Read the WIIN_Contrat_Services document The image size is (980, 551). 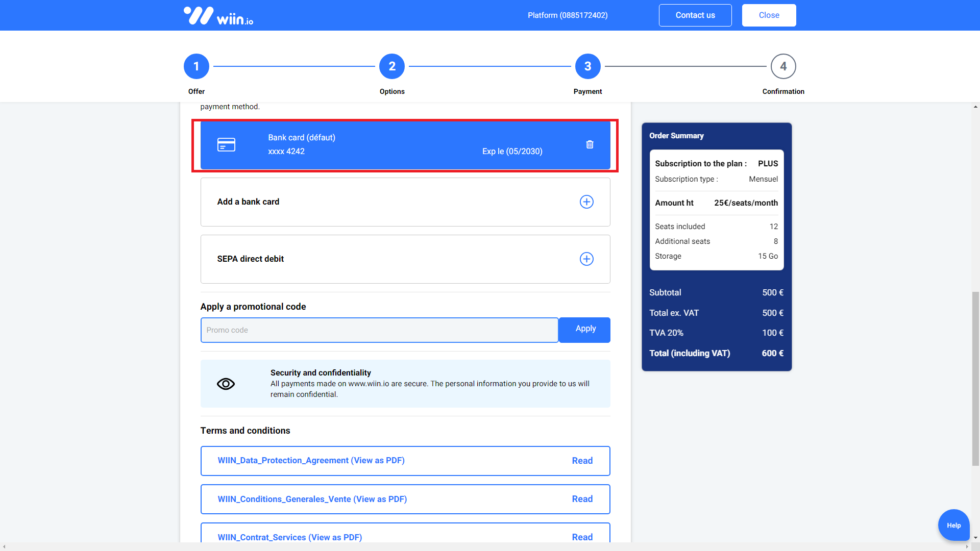click(x=582, y=537)
